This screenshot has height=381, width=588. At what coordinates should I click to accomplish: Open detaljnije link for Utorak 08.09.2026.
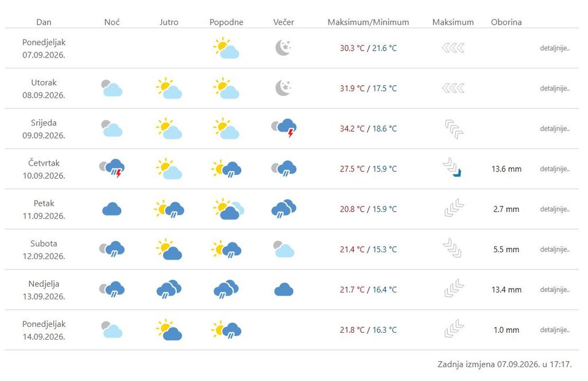(555, 88)
